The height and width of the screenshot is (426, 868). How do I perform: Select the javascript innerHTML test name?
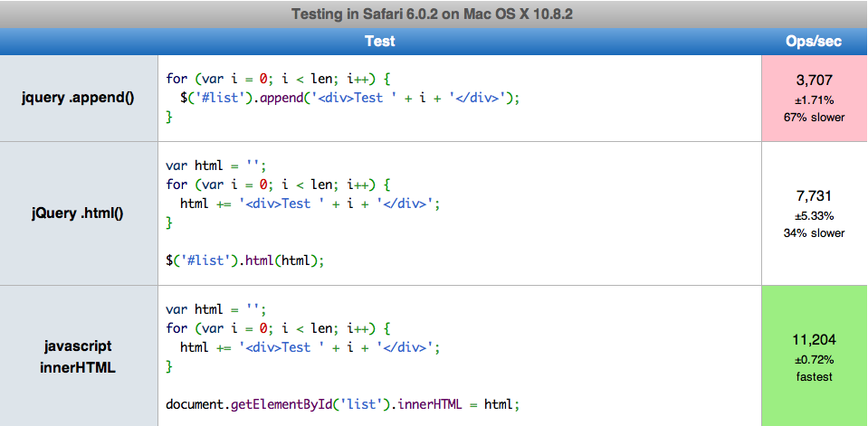[x=78, y=356]
